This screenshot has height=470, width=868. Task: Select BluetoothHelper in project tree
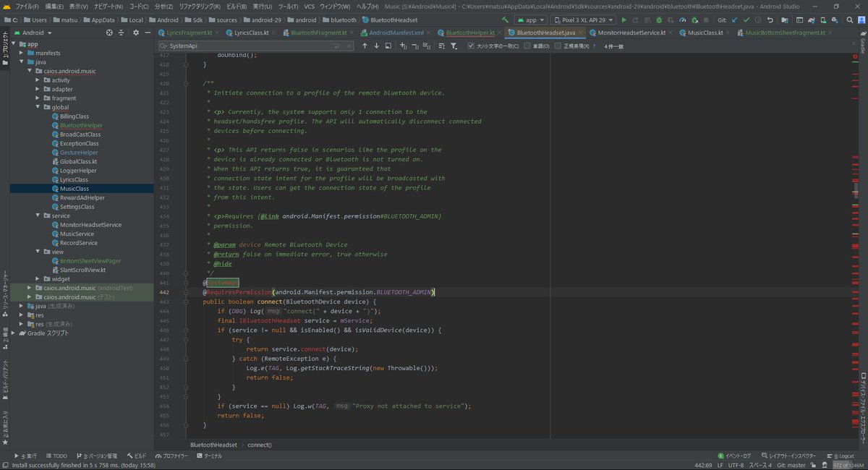point(81,125)
